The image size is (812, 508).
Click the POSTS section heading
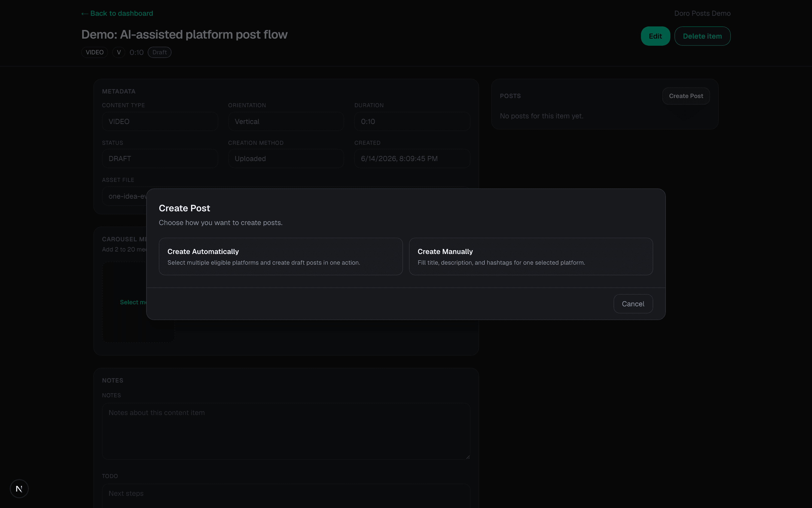(x=510, y=96)
